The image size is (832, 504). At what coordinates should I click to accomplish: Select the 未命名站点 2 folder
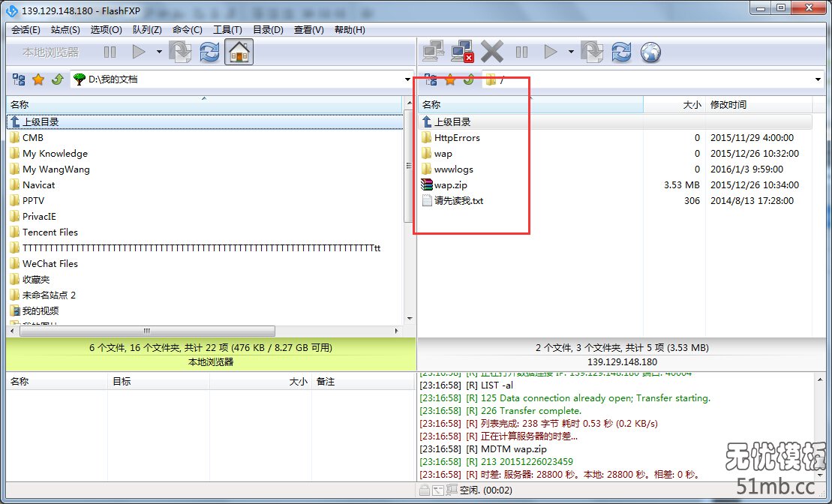click(43, 295)
